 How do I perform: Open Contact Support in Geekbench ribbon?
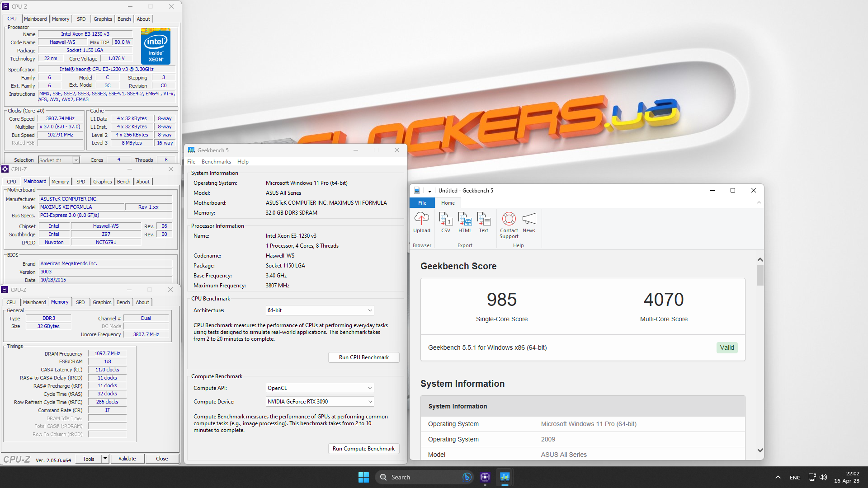[509, 225]
